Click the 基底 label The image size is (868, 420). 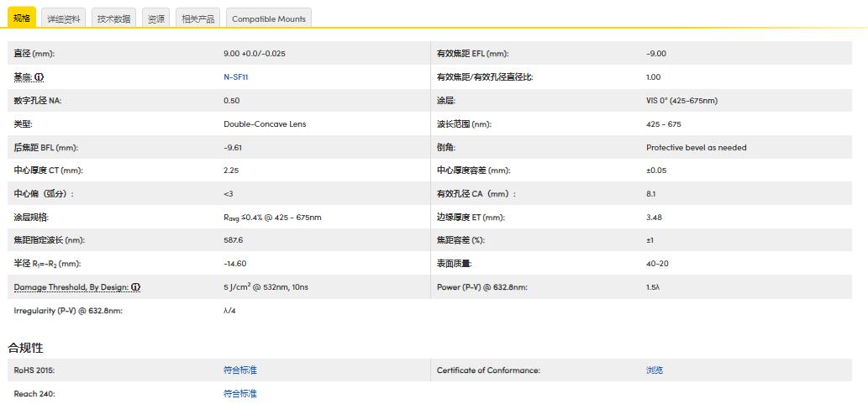coord(23,77)
